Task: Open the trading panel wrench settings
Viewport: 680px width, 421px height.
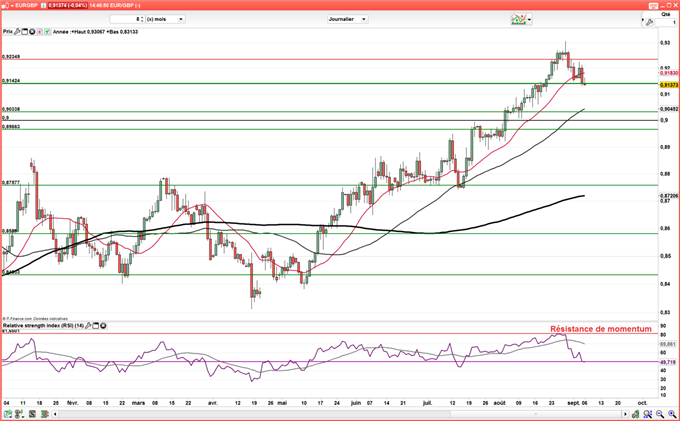Action: [x=649, y=22]
